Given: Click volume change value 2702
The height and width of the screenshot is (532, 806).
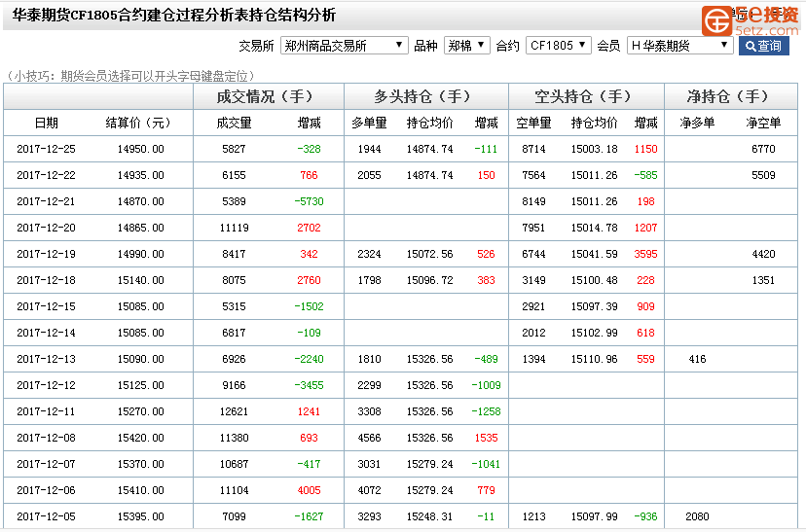Looking at the screenshot, I should tap(309, 228).
